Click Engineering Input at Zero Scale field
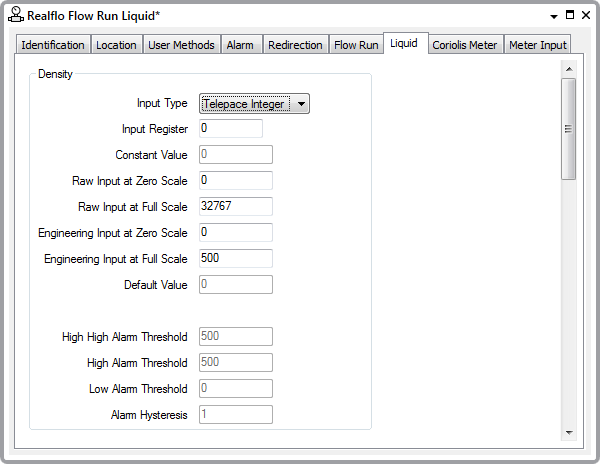 [236, 233]
